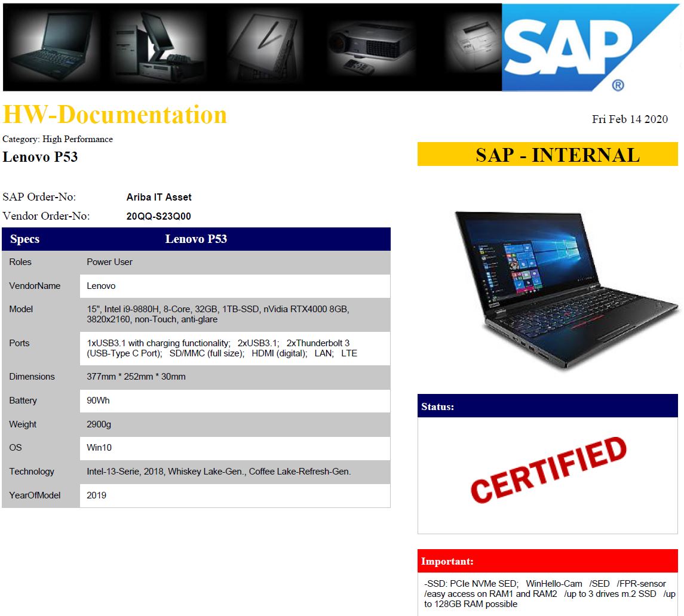This screenshot has height=616, width=684.
Task: Click the SAP logo in the banner
Action: [x=590, y=47]
